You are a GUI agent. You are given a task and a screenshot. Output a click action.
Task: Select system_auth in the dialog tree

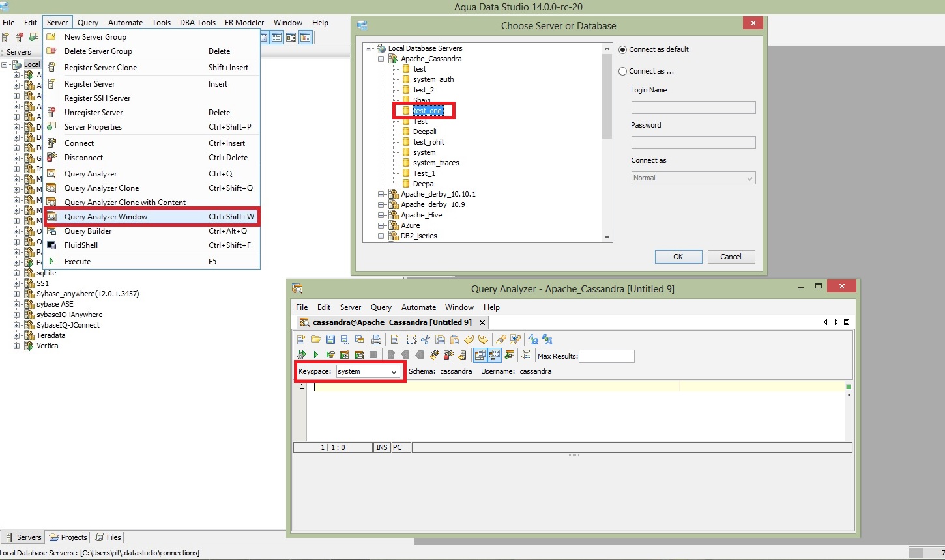click(x=433, y=79)
